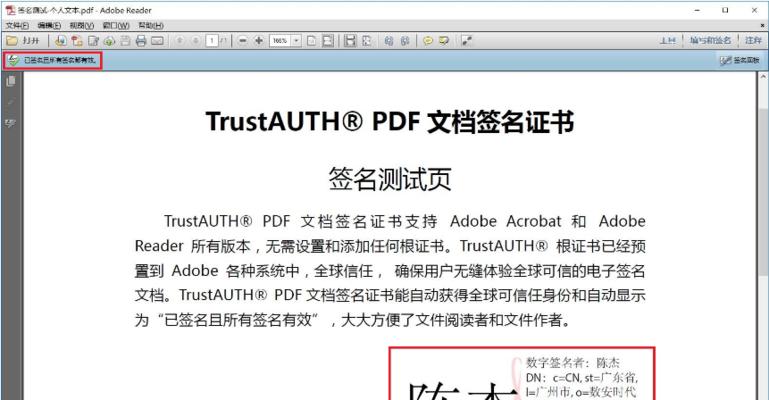The height and width of the screenshot is (400, 769).
Task: Open the 帮助(H) menu
Action: (x=151, y=25)
